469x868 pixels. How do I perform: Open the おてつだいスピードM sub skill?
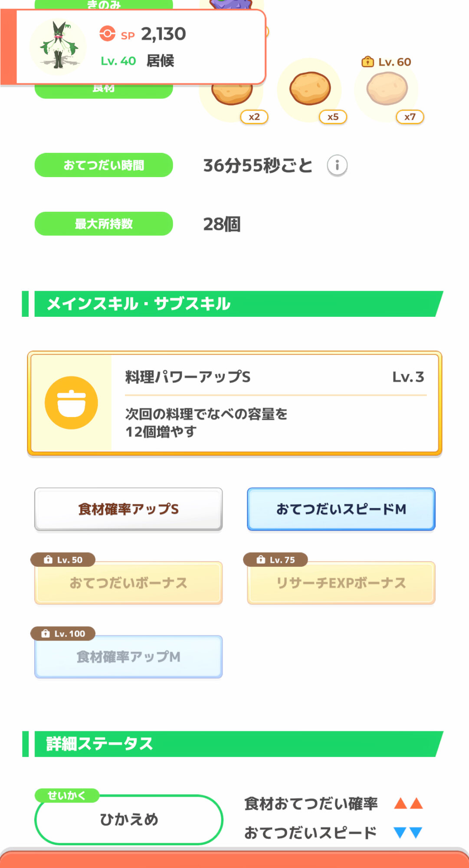pos(341,509)
